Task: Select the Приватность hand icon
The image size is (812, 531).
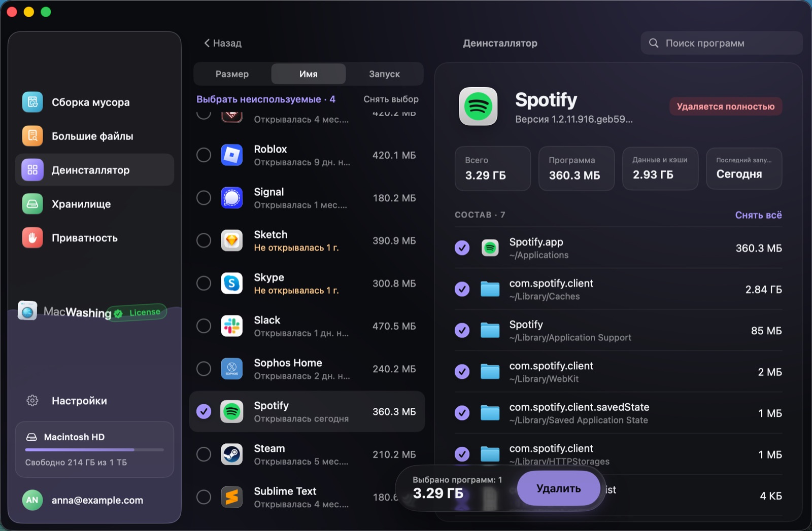Action: (32, 238)
